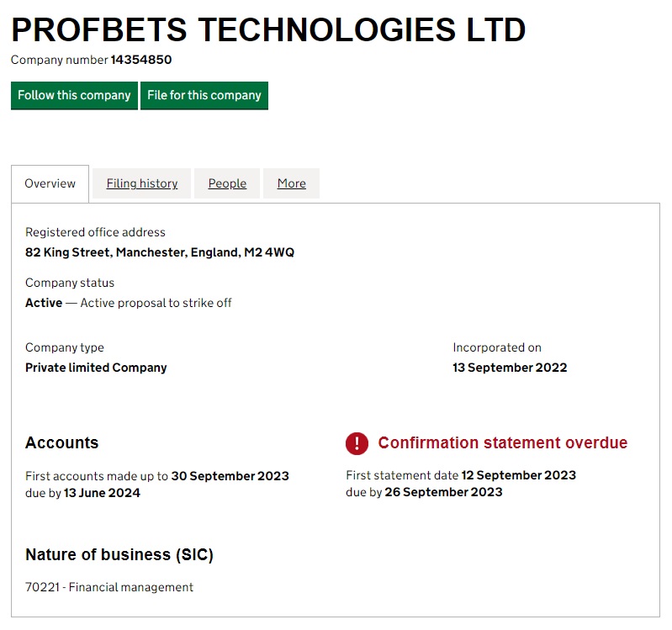This screenshot has width=672, height=630.
Task: Click the company number 14354850
Action: coord(141,60)
